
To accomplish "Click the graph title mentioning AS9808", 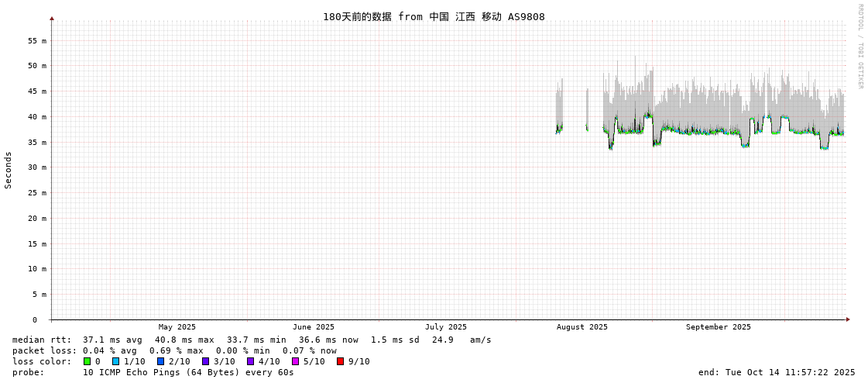I will pyautogui.click(x=434, y=17).
